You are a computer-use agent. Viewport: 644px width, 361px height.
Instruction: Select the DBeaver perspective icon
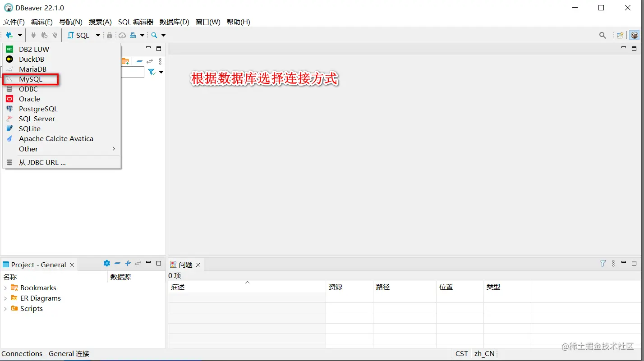click(x=635, y=35)
